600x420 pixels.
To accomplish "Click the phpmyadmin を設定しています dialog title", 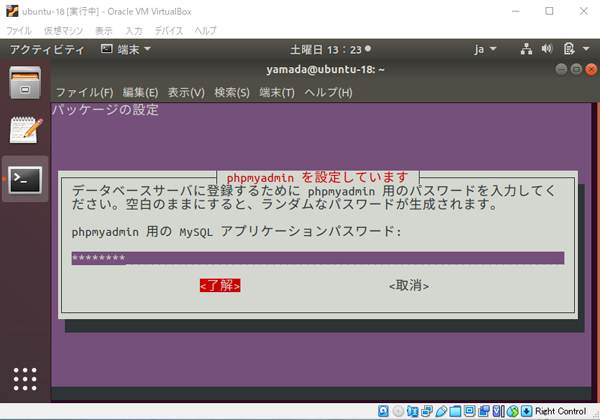I will coord(318,177).
